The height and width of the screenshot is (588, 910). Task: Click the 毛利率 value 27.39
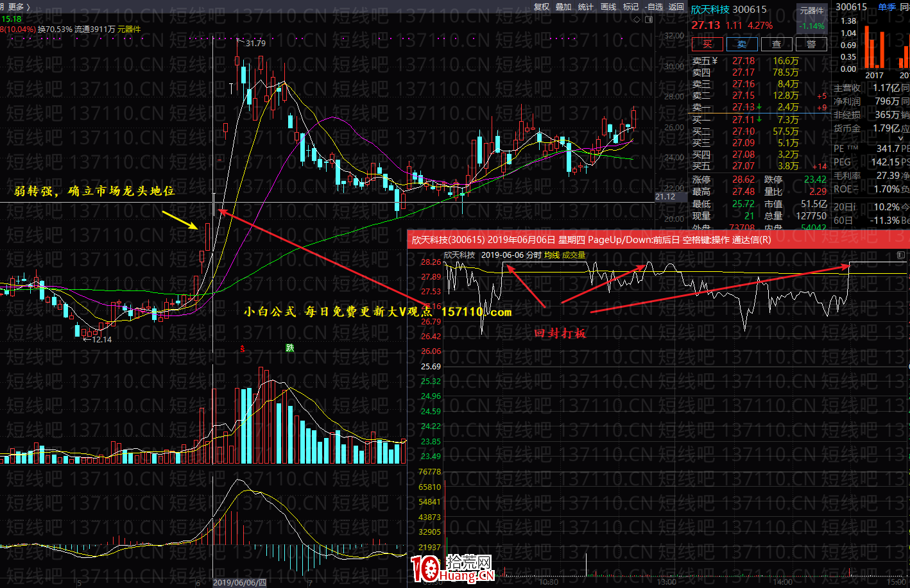click(x=888, y=176)
